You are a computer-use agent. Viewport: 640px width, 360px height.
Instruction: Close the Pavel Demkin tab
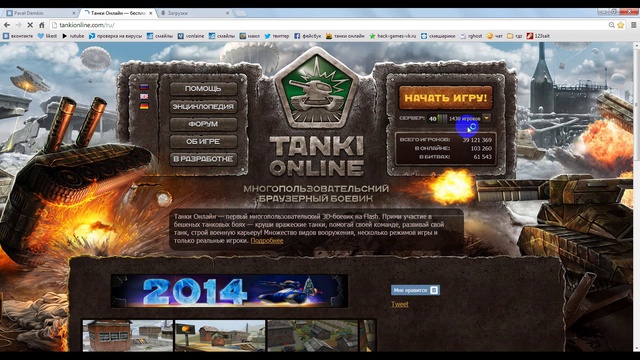pyautogui.click(x=74, y=13)
